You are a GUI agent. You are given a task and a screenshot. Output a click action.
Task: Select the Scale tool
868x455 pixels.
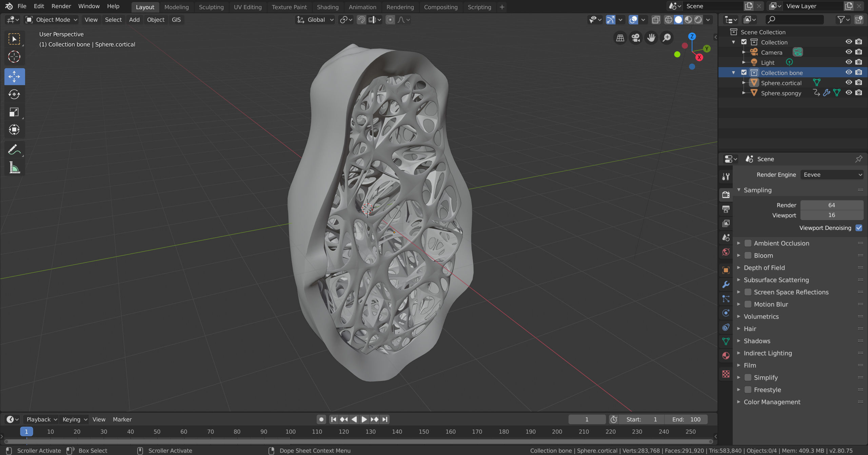14,112
